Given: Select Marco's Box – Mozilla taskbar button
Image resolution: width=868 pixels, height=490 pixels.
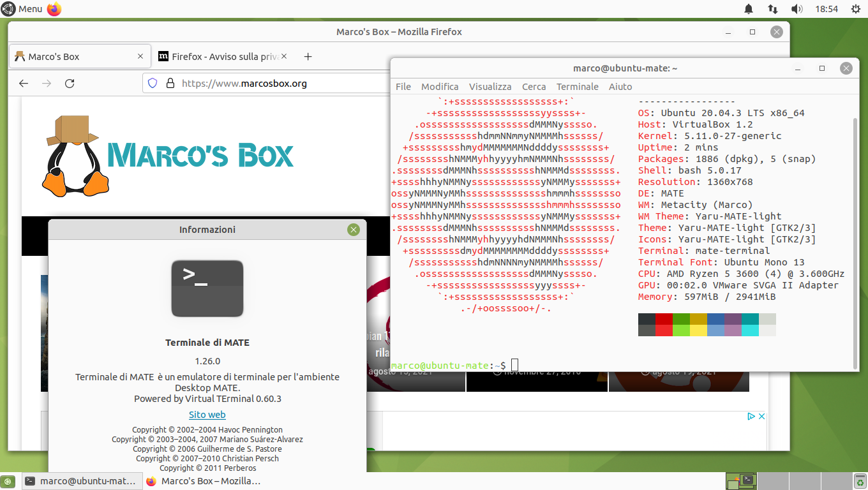Looking at the screenshot, I should pyautogui.click(x=204, y=481).
